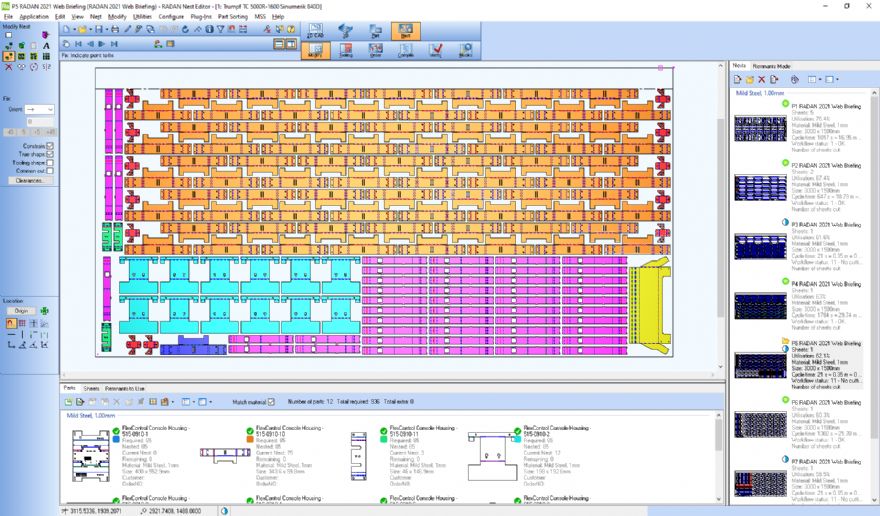Click the green plus icon beside Origin
Screen dimensions: 880x516
point(44,310)
